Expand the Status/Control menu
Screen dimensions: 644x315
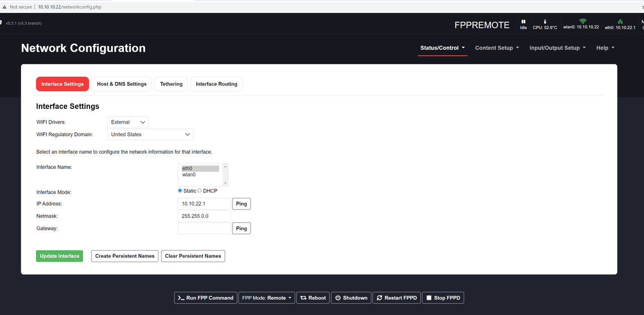pyautogui.click(x=443, y=48)
